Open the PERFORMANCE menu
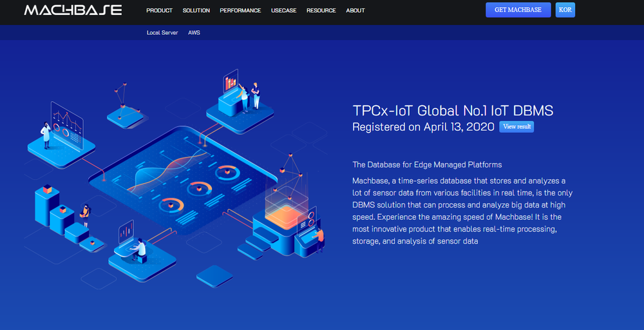644x330 pixels. click(x=240, y=11)
